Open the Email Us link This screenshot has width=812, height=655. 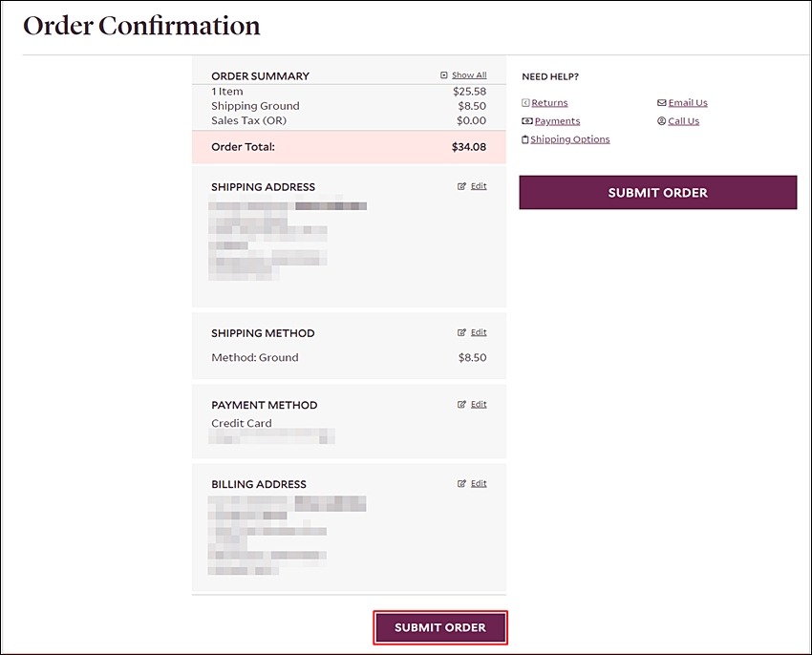[x=688, y=102]
